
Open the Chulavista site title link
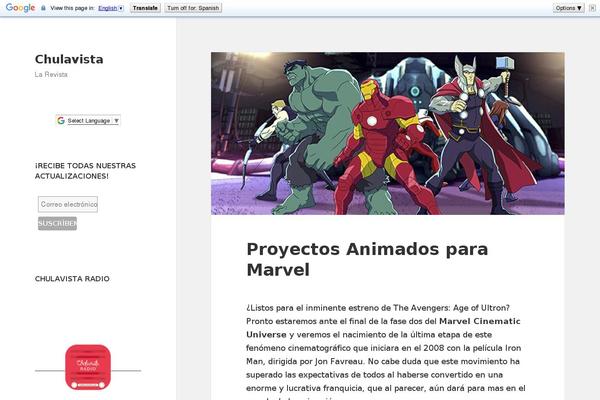[69, 59]
